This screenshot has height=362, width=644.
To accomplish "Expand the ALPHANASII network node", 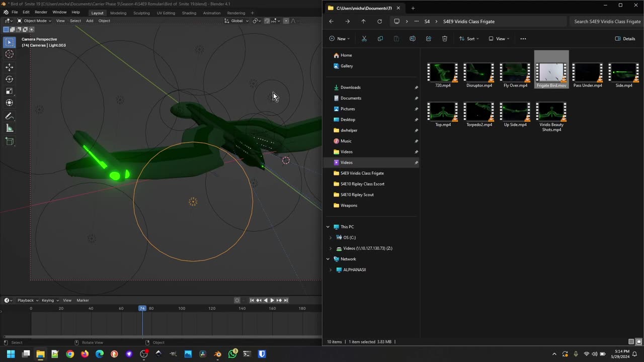I will [x=331, y=269].
